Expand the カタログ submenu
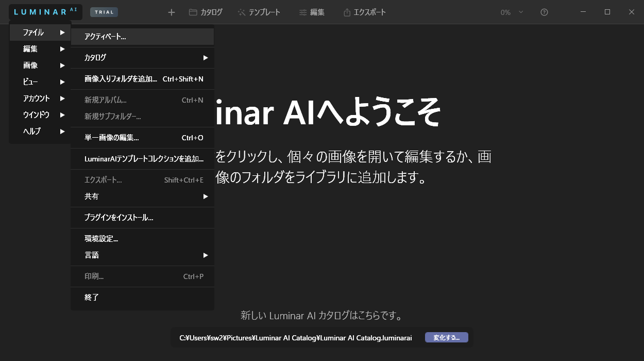This screenshot has width=644, height=361. pos(142,58)
